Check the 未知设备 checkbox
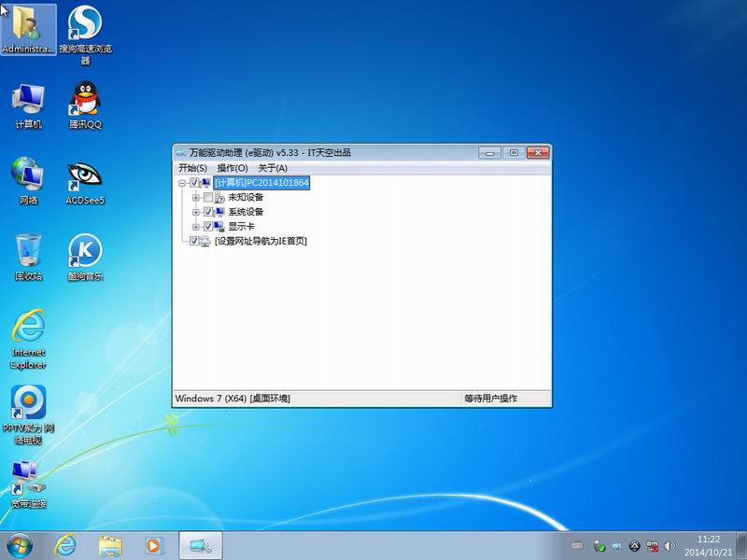The height and width of the screenshot is (560, 747). coord(208,198)
